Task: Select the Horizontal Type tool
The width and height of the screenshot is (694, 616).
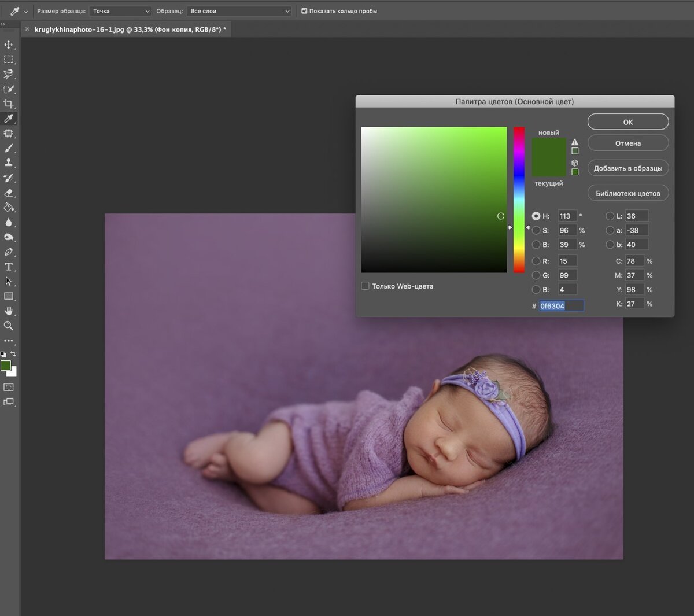Action: 9,267
